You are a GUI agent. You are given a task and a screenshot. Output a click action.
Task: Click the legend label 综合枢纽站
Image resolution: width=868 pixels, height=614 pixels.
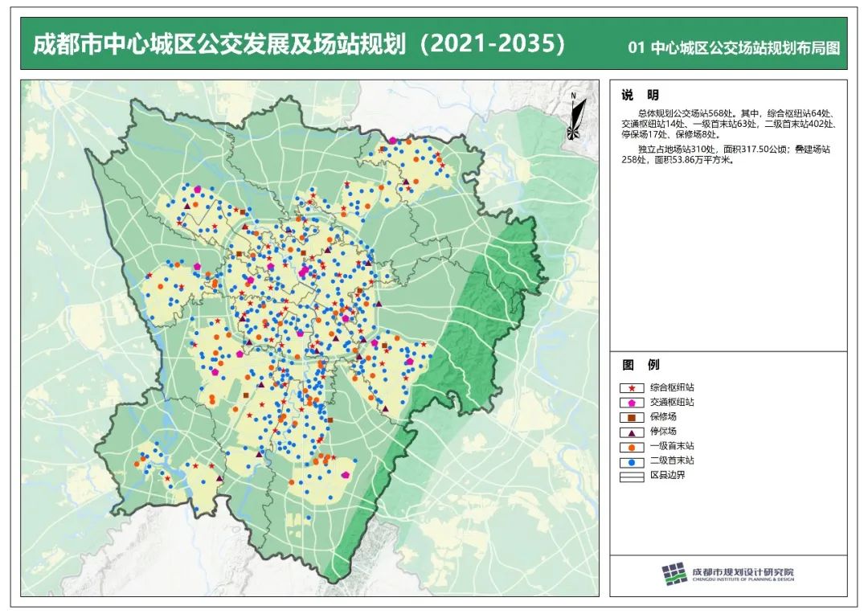pyautogui.click(x=671, y=387)
